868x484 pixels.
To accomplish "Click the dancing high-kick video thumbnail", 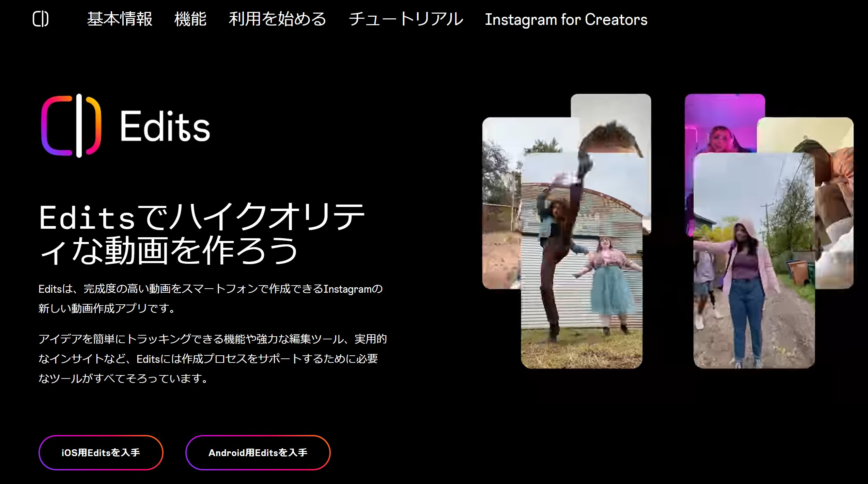I will pyautogui.click(x=582, y=260).
